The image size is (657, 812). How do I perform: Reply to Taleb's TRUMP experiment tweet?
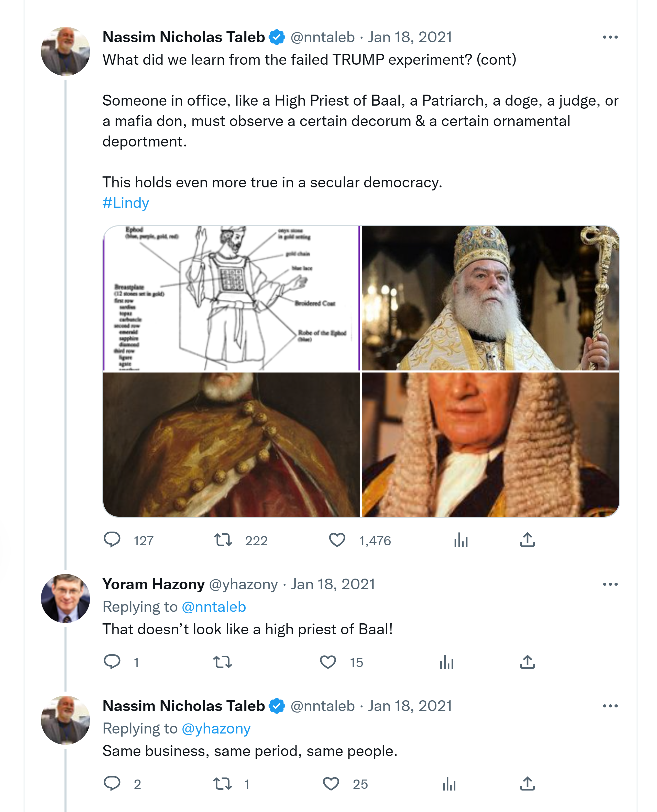(112, 540)
